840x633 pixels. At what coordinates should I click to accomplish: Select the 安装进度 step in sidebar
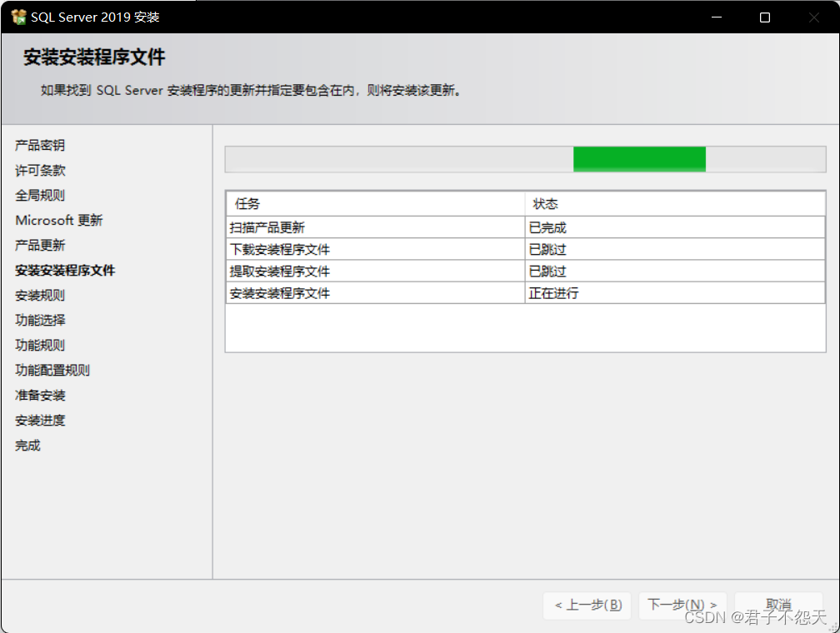point(40,421)
